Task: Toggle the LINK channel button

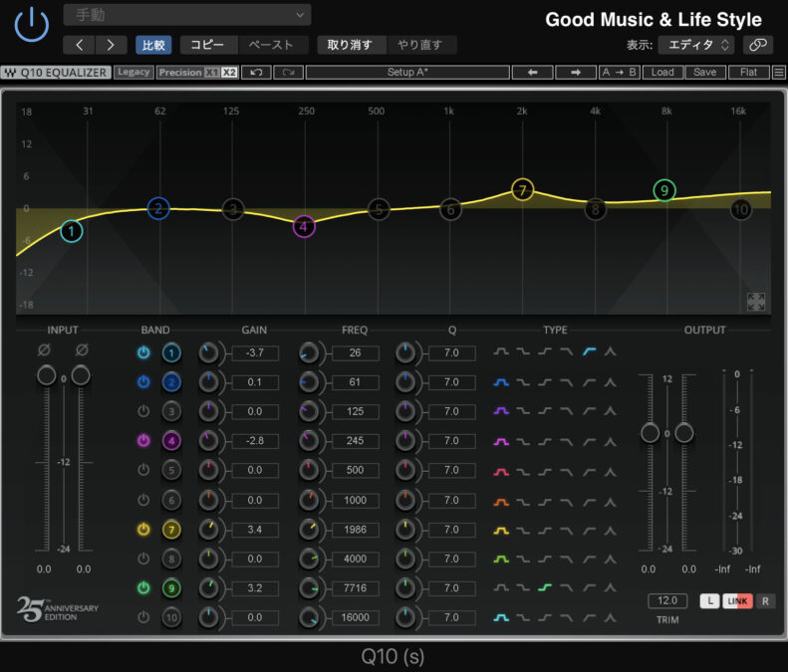Action: pos(737,601)
